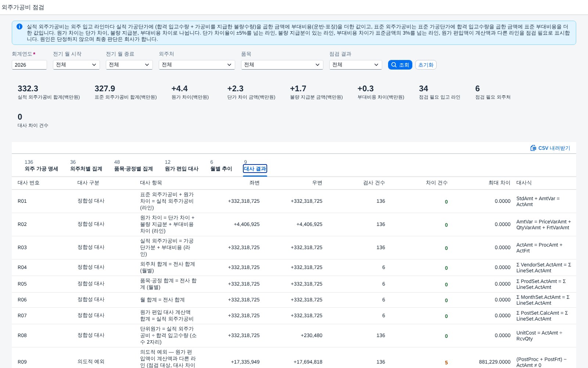This screenshot has width=588, height=368.
Task: Click the R03 reconciliation number
Action: point(22,248)
